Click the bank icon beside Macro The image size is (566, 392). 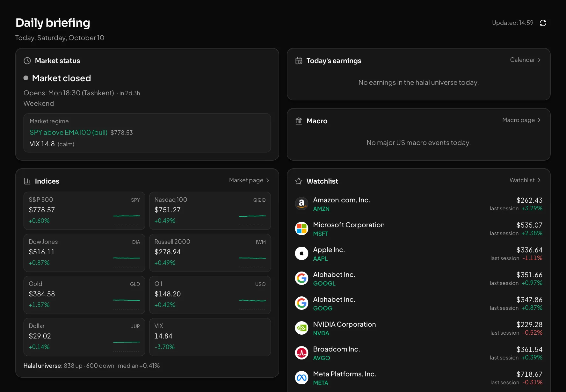pos(299,121)
